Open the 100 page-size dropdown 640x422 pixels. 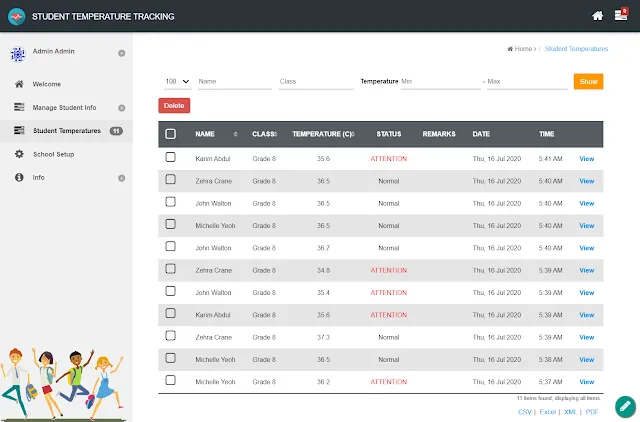tap(177, 82)
